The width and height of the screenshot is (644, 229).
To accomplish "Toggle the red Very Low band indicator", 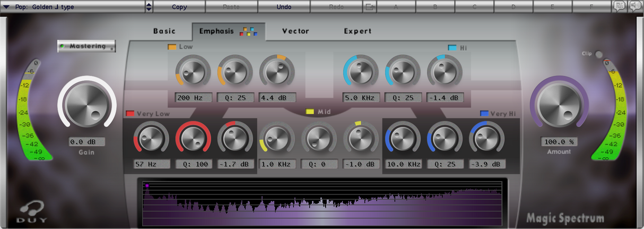I will (x=130, y=113).
